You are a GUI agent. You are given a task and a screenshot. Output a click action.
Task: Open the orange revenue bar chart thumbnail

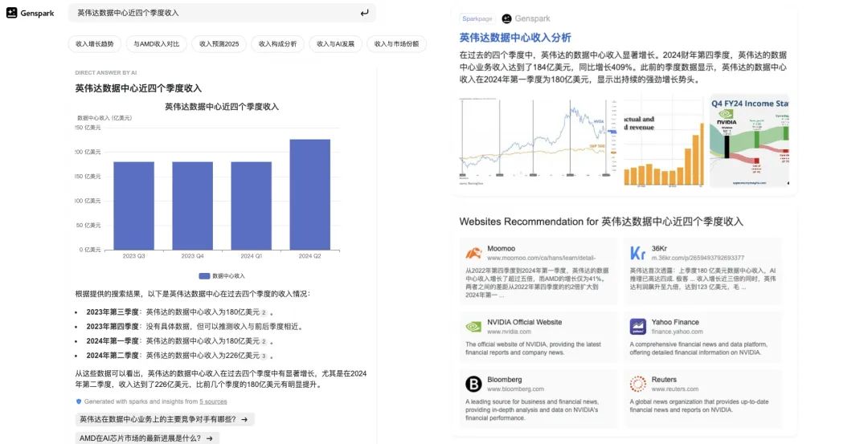pos(664,141)
